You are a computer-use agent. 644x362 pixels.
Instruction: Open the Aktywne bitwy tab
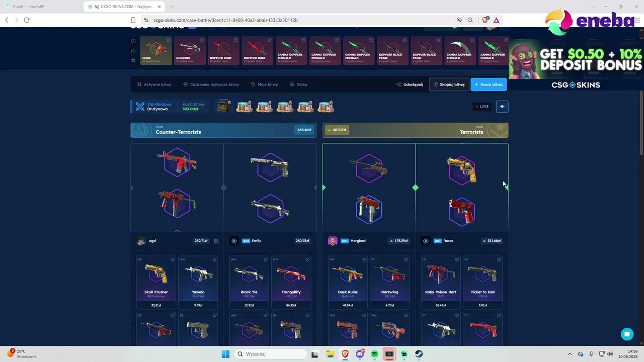pos(154,84)
